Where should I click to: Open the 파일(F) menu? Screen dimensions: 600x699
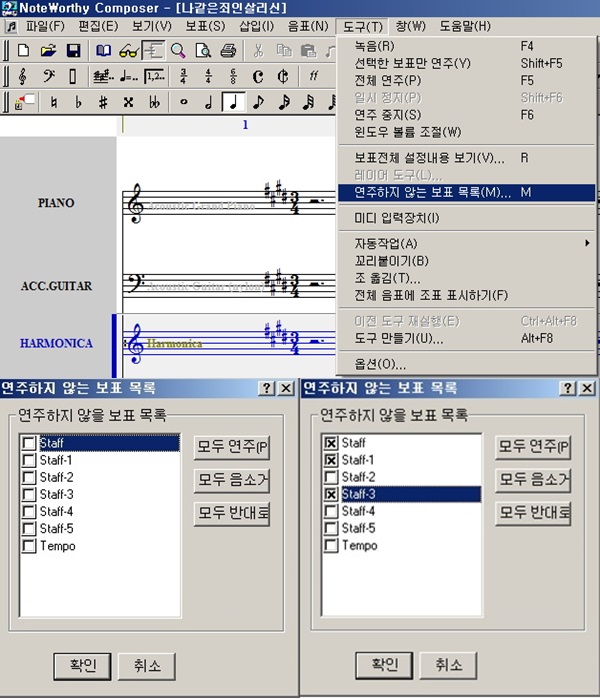tap(45, 26)
